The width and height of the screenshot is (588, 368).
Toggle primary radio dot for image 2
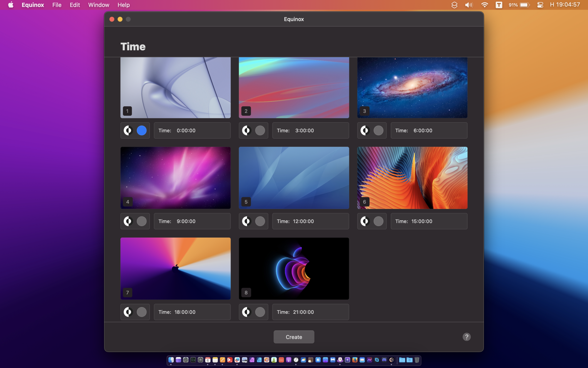click(260, 130)
